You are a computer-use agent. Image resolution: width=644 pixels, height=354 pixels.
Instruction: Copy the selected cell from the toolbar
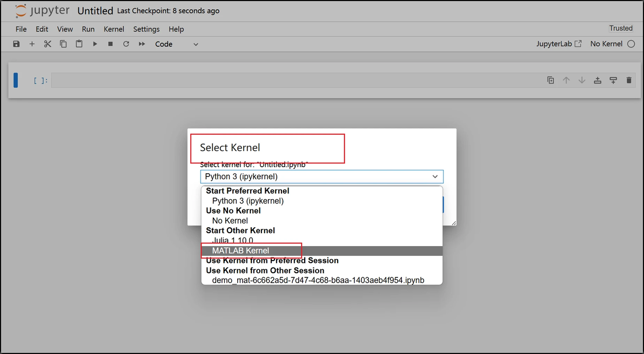point(63,44)
